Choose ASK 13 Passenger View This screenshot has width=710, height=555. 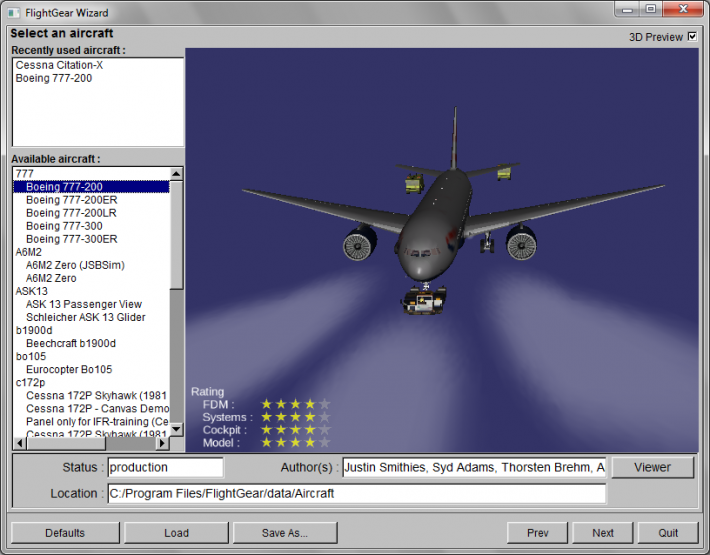click(84, 304)
